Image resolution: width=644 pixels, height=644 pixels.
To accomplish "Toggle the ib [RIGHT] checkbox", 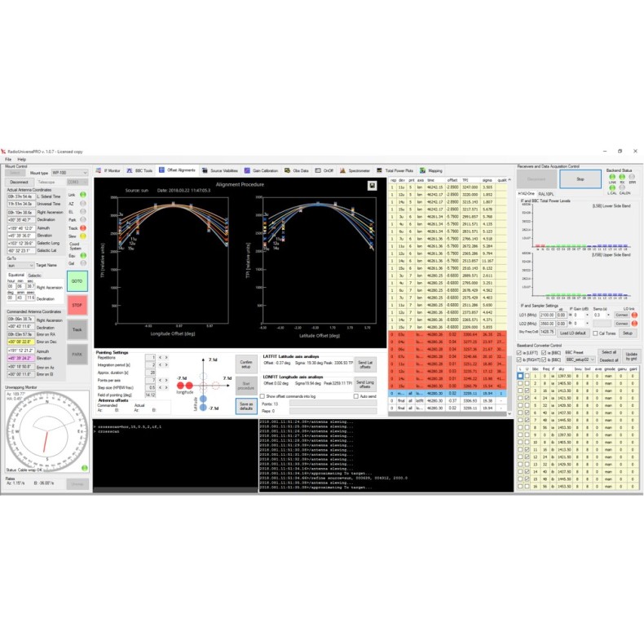I will 519,359.
